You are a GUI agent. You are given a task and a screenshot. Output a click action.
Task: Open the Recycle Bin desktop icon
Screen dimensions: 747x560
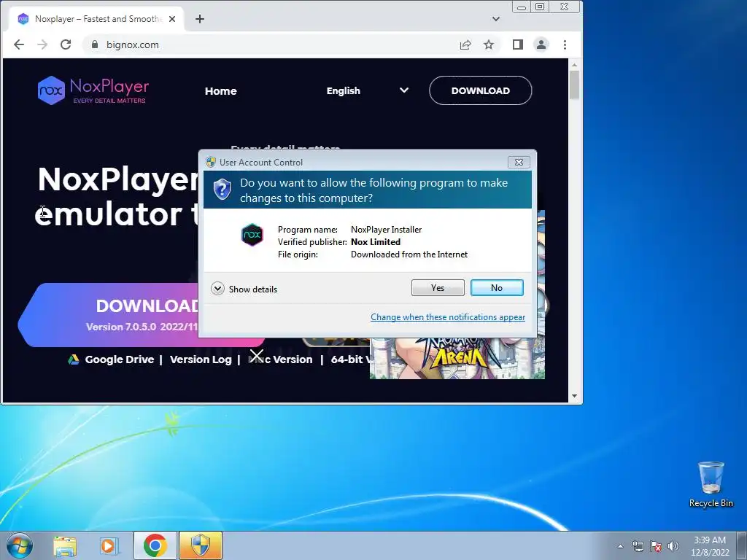pyautogui.click(x=711, y=484)
